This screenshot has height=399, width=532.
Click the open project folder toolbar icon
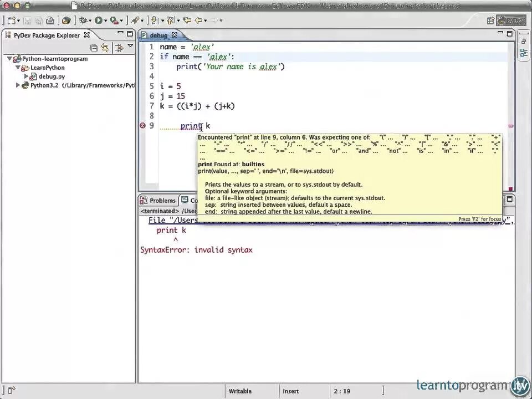[66, 21]
